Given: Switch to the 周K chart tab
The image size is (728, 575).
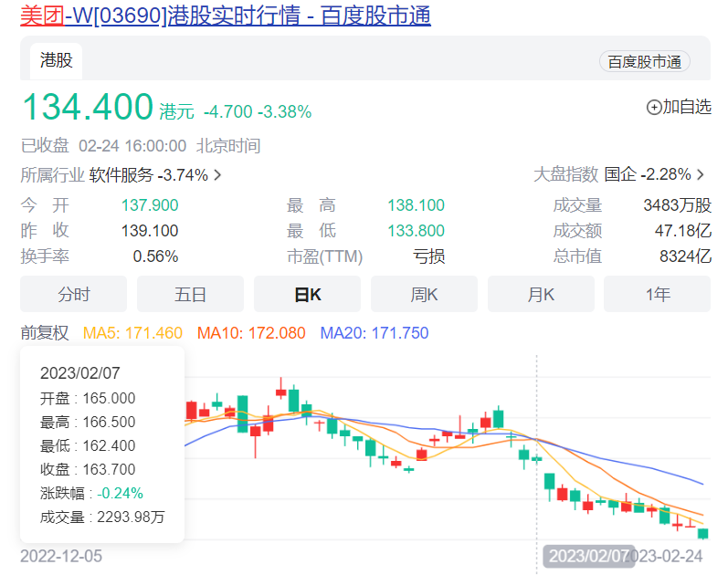Looking at the screenshot, I should [425, 294].
